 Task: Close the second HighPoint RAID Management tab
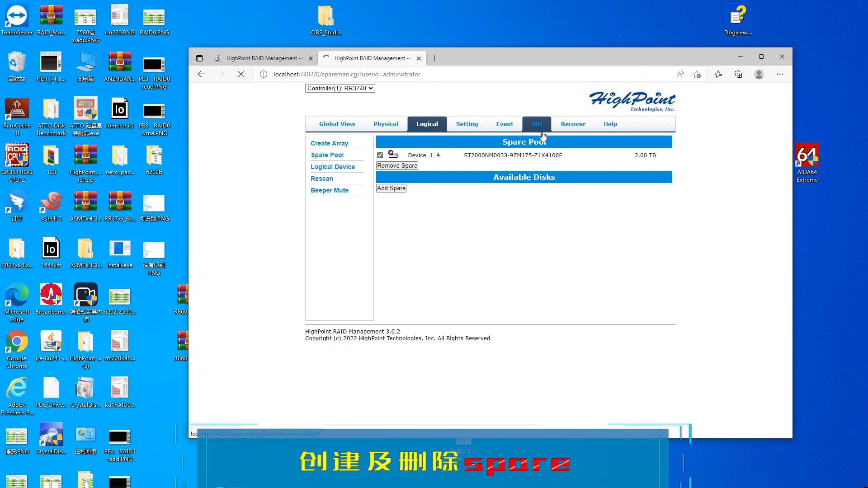pos(419,58)
